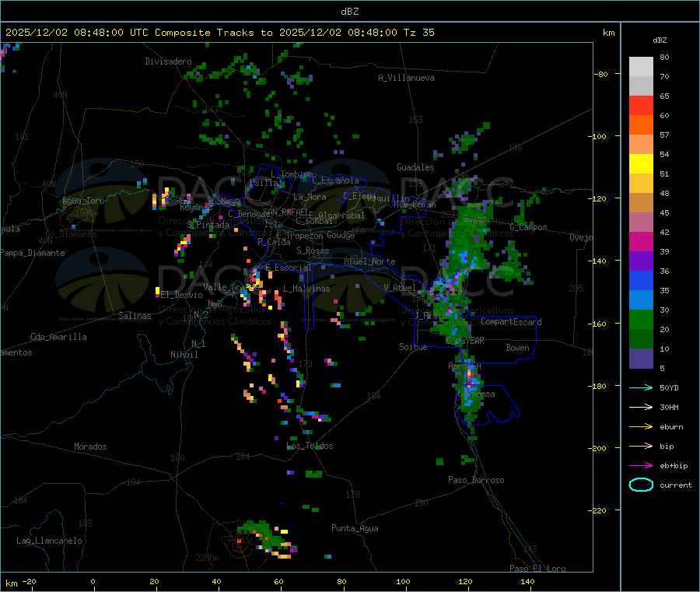Click the Morados map label
Image resolution: width=700 pixels, height=592 pixels.
[91, 447]
